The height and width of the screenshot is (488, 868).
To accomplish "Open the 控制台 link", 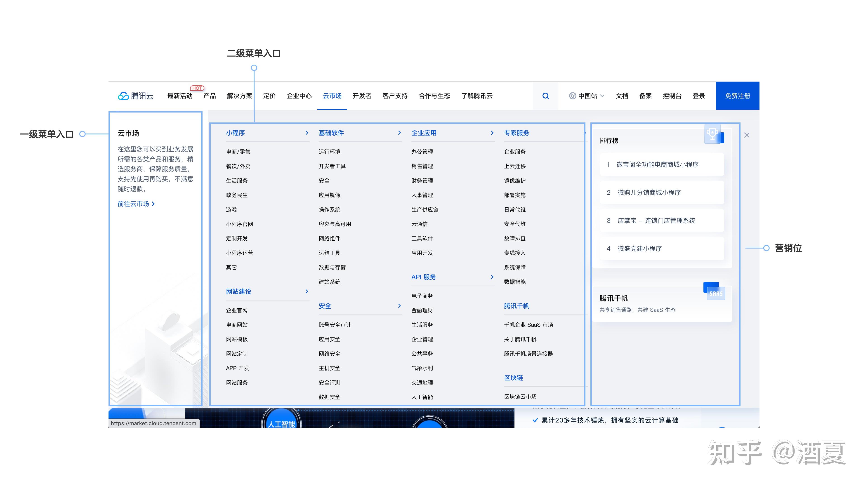I will 672,96.
